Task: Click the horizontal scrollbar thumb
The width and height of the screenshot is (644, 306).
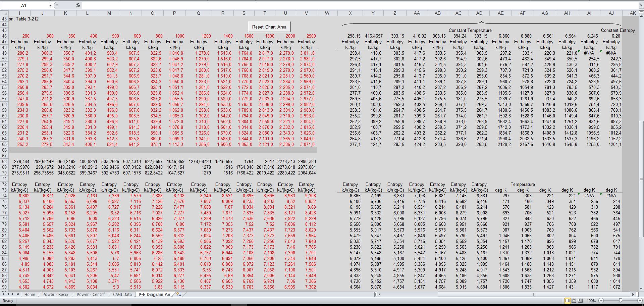Action: (533, 294)
